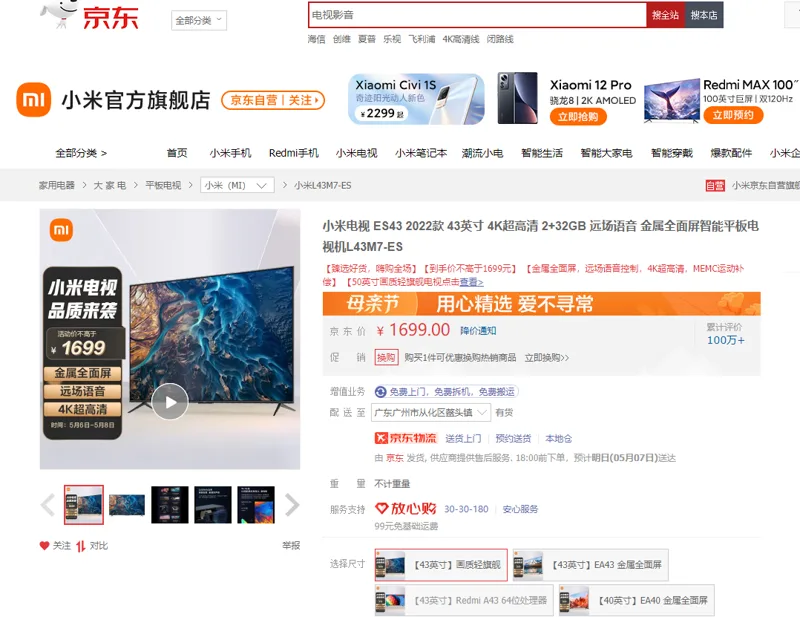
Task: Click the search input field
Action: [478, 15]
